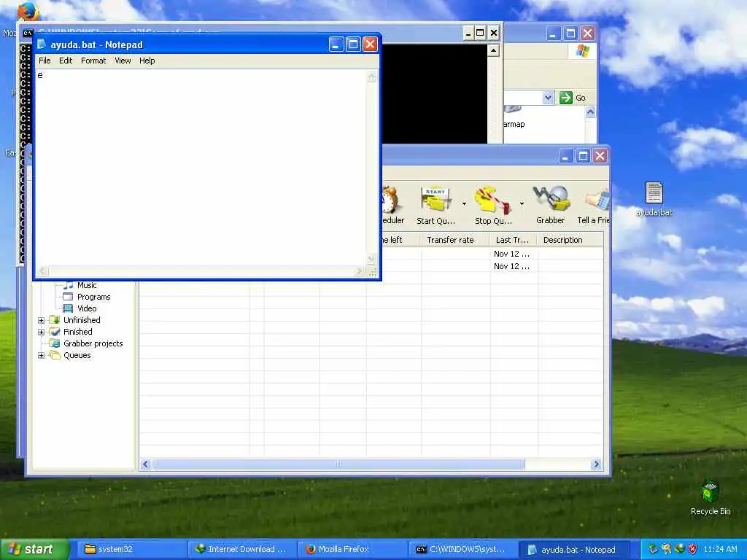The image size is (747, 560).
Task: Switch to C:\WINDOWS command prompt taskbar button
Action: point(462,549)
